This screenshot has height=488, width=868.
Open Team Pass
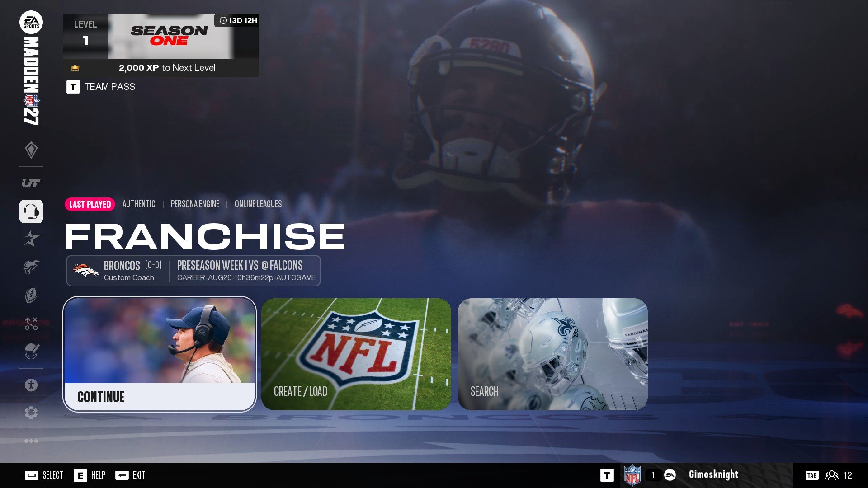[x=101, y=87]
